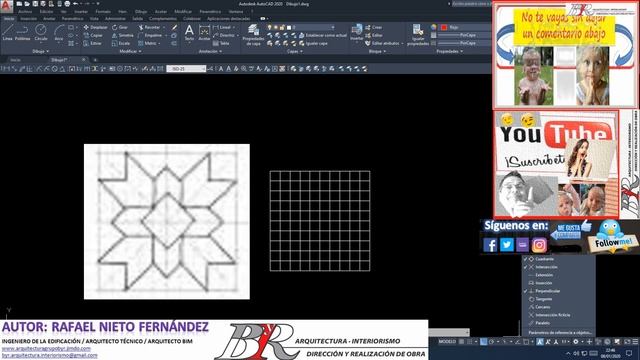640x360 pixels.
Task: Click Editar atributos button
Action: pyautogui.click(x=385, y=43)
